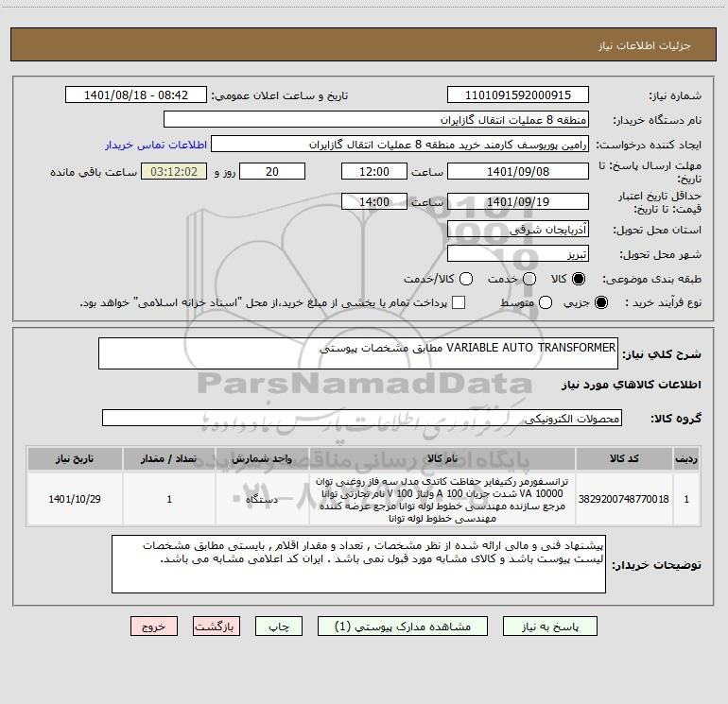Click the days remaining field 20
The image size is (728, 704).
click(x=272, y=171)
